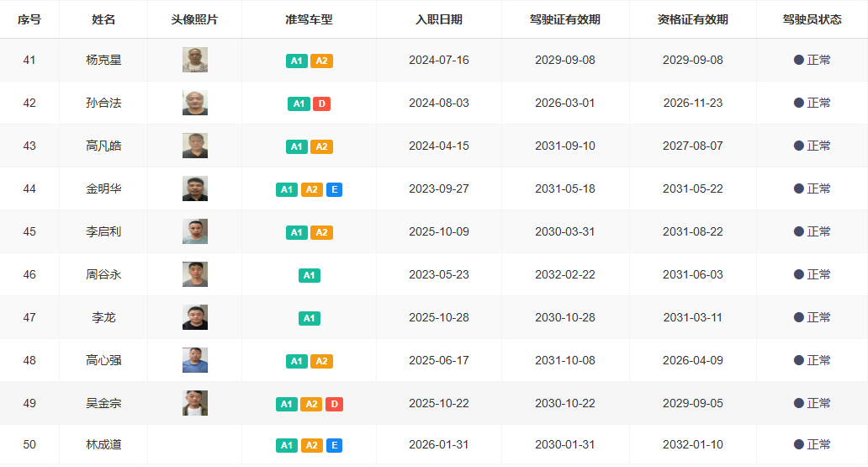This screenshot has width=868, height=467.
Task: Click the 准驾车型 column header
Action: (x=309, y=19)
